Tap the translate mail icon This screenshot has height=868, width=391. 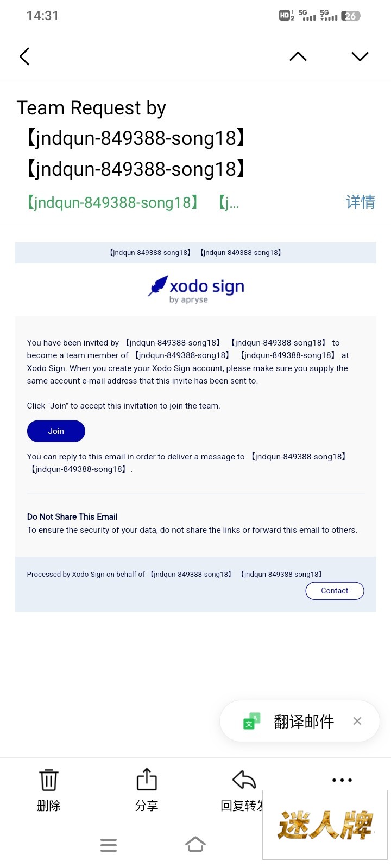[251, 721]
